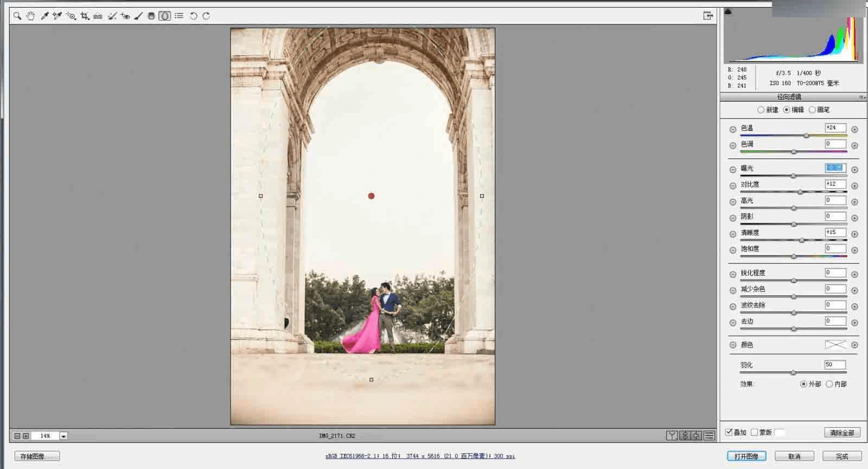Image resolution: width=868 pixels, height=469 pixels.
Task: Increase 曝光 with its plus button
Action: pyautogui.click(x=854, y=170)
